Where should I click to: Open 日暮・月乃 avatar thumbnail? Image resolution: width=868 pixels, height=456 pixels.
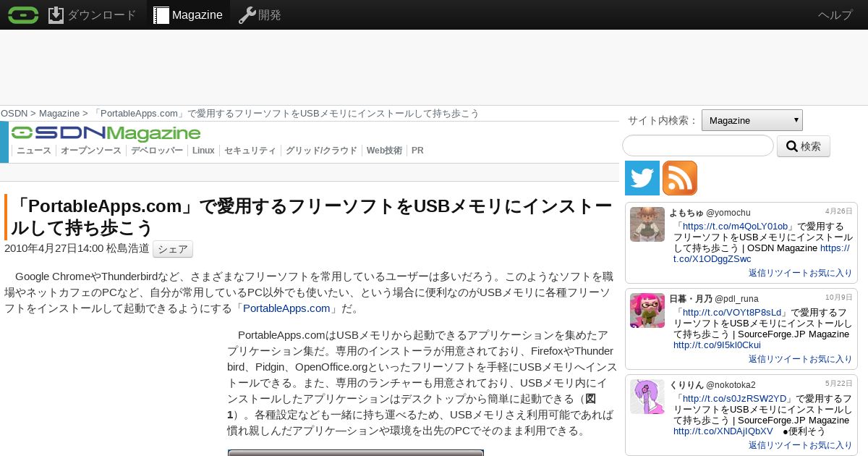[647, 311]
